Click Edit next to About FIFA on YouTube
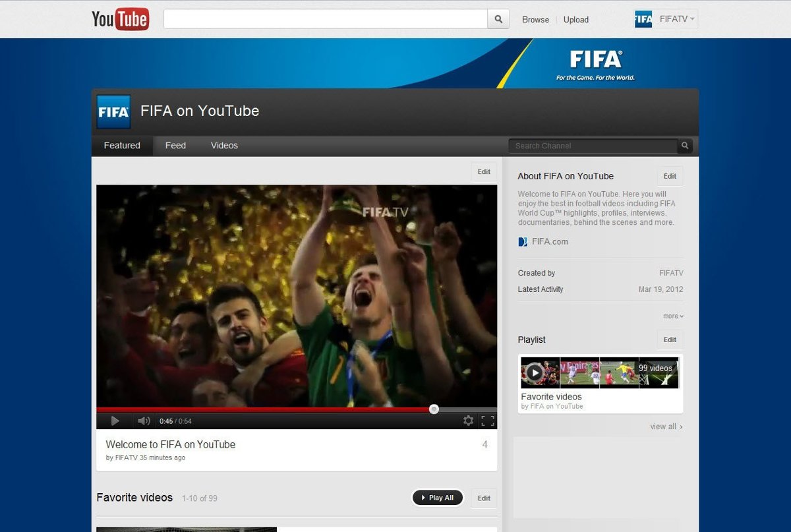 [x=670, y=176]
